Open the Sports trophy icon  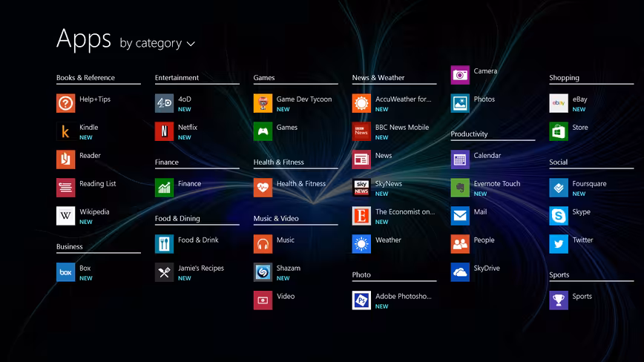point(559,300)
